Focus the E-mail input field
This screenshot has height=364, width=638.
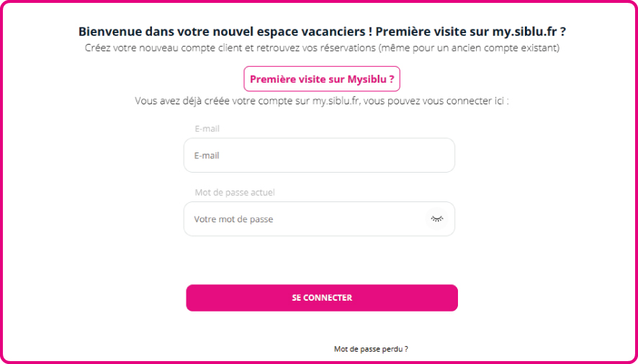click(319, 155)
